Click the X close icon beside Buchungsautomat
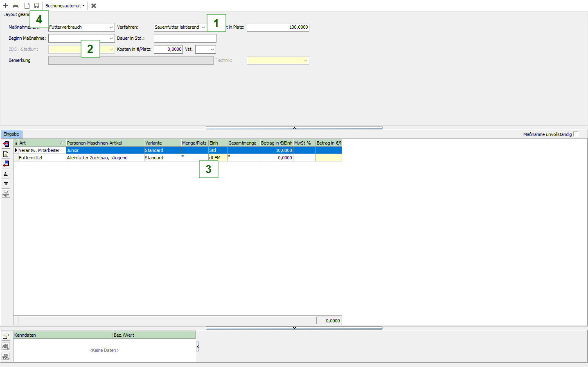 [x=94, y=6]
